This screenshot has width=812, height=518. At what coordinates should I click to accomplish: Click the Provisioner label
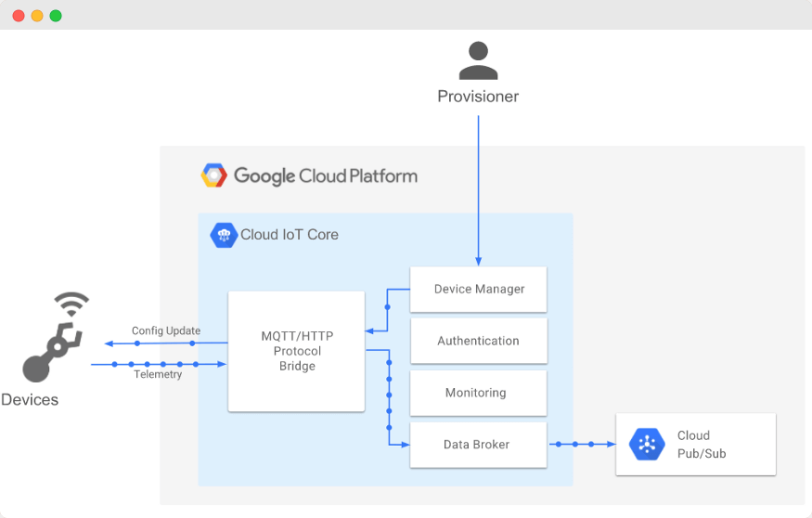tap(478, 97)
